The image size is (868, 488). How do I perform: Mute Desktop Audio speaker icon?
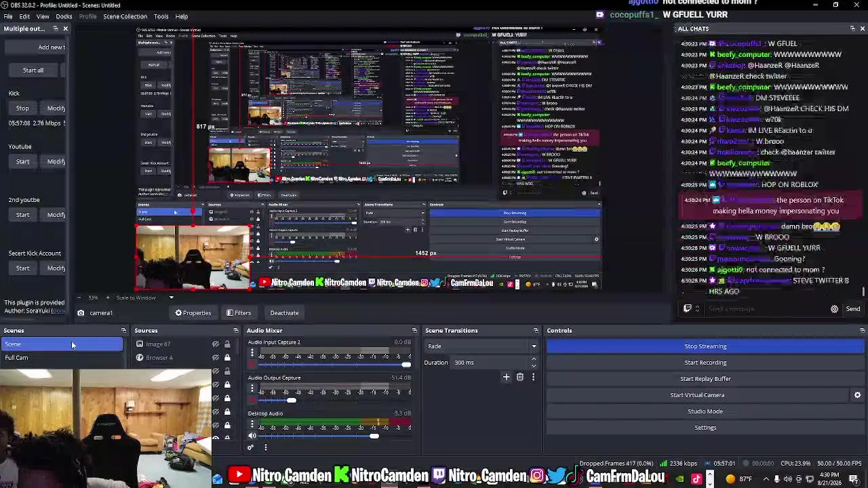pos(252,436)
